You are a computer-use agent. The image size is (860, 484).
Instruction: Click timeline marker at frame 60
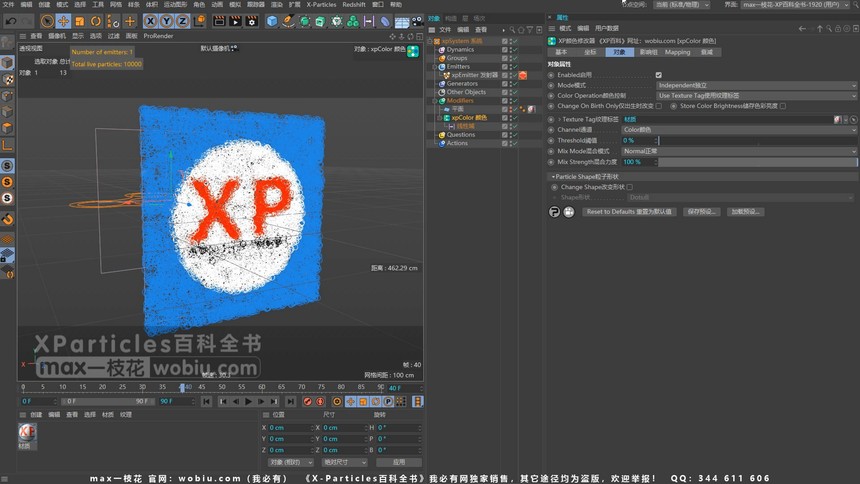coord(262,387)
